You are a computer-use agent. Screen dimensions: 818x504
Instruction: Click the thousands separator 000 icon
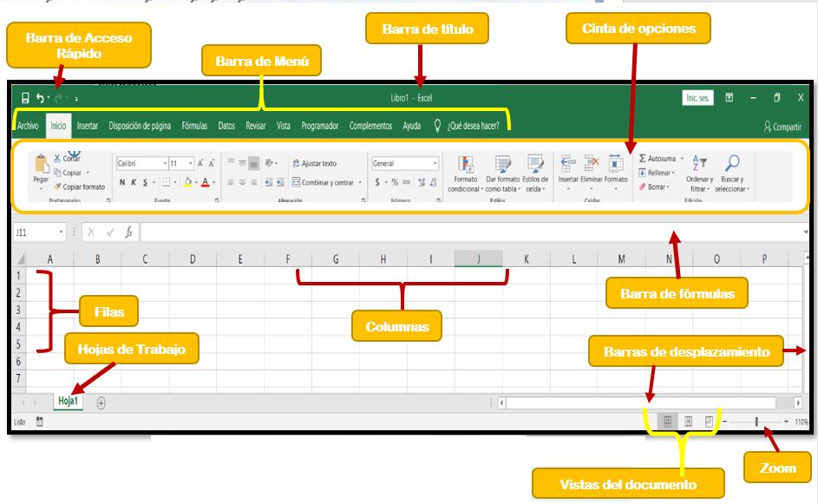(x=406, y=182)
